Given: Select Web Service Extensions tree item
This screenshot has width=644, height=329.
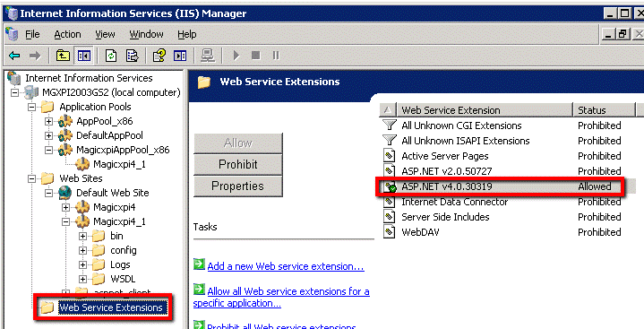Looking at the screenshot, I should pos(111,307).
